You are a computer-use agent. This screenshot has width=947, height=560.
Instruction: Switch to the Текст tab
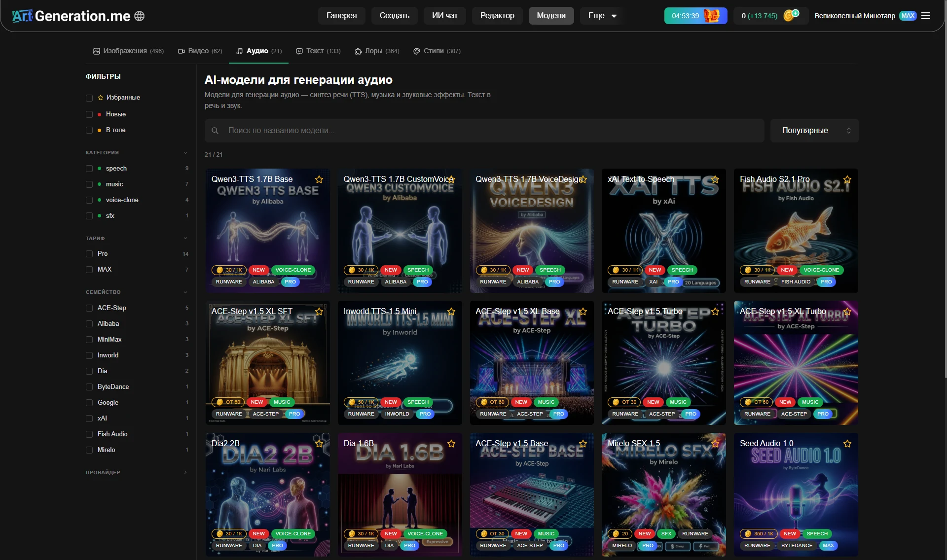318,51
